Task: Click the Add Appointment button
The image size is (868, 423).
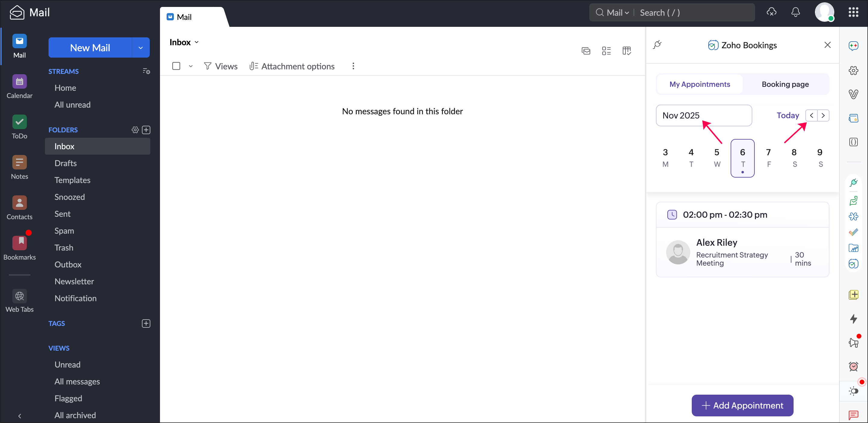Action: click(742, 405)
